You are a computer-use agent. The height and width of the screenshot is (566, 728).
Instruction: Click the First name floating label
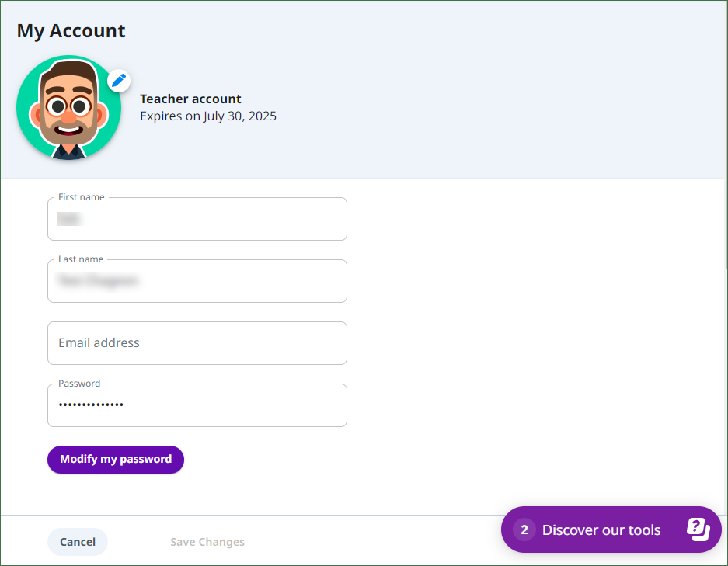coord(82,197)
